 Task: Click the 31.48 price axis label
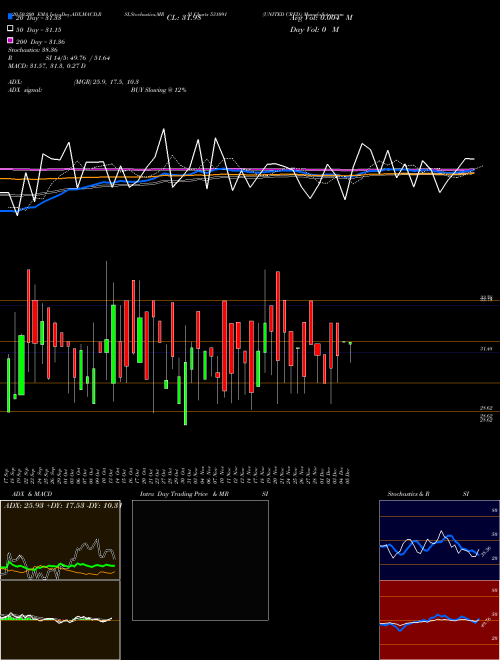(486, 349)
